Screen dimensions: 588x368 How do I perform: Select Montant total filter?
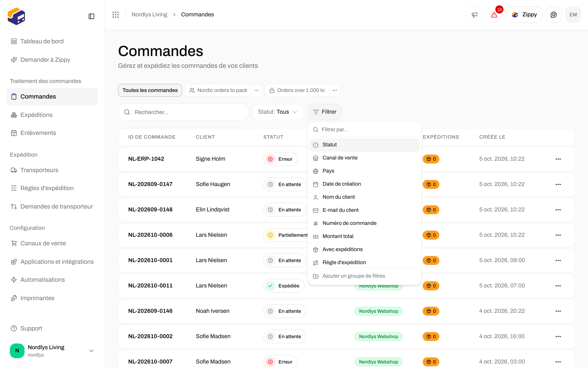click(x=364, y=236)
